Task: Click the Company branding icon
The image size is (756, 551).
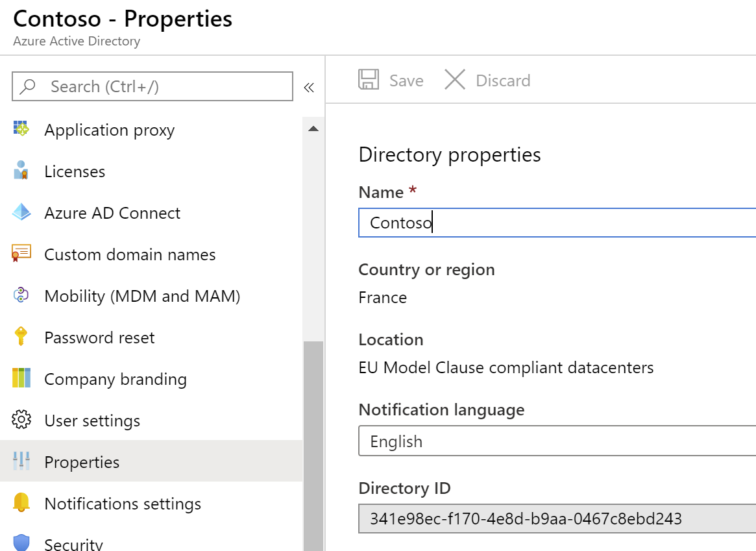Action: point(21,378)
